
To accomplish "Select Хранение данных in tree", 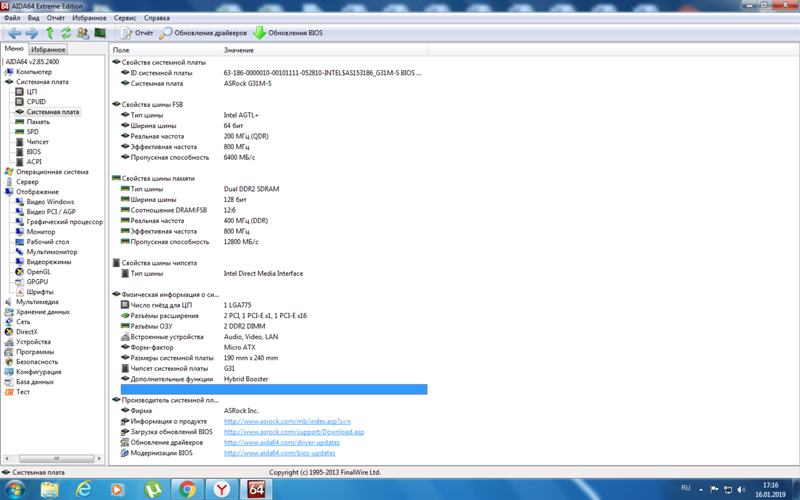I will point(43,312).
